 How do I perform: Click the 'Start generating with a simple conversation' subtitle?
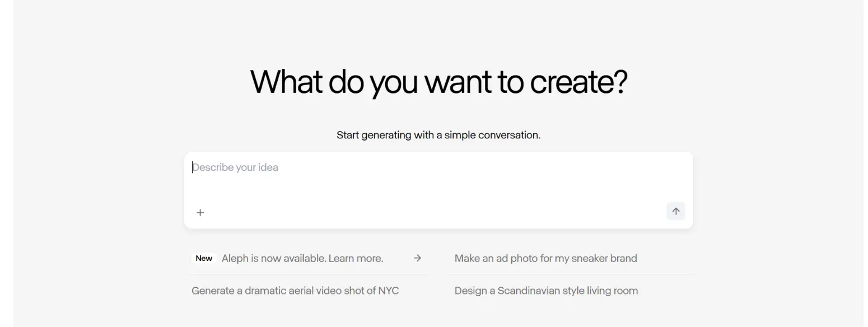(438, 135)
